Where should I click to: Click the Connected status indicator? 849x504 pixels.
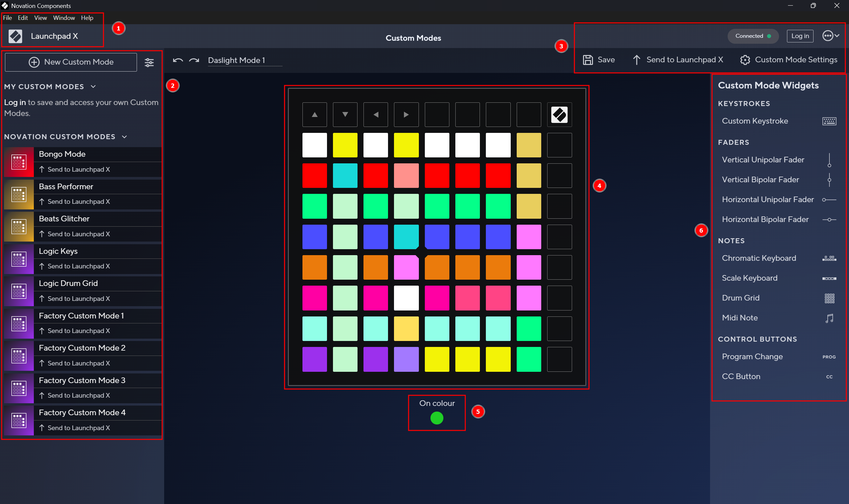753,36
